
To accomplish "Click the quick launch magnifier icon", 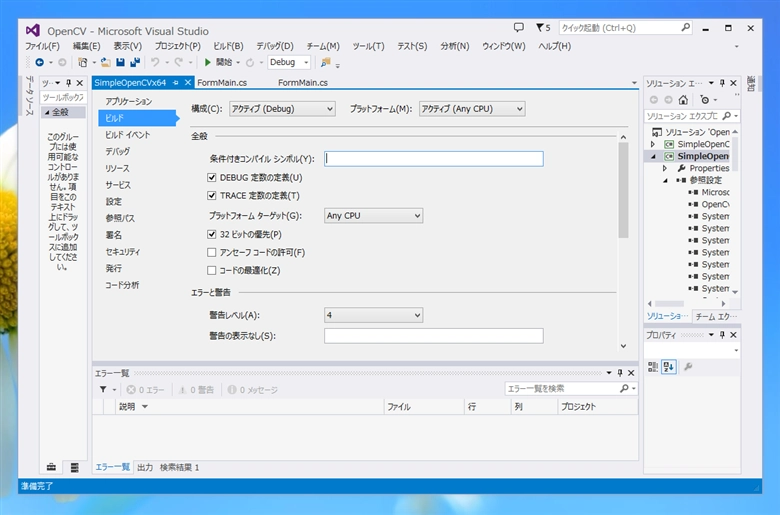I will coord(685,27).
